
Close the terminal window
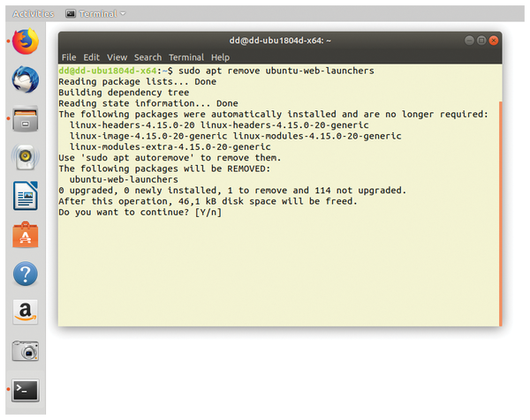(x=493, y=40)
